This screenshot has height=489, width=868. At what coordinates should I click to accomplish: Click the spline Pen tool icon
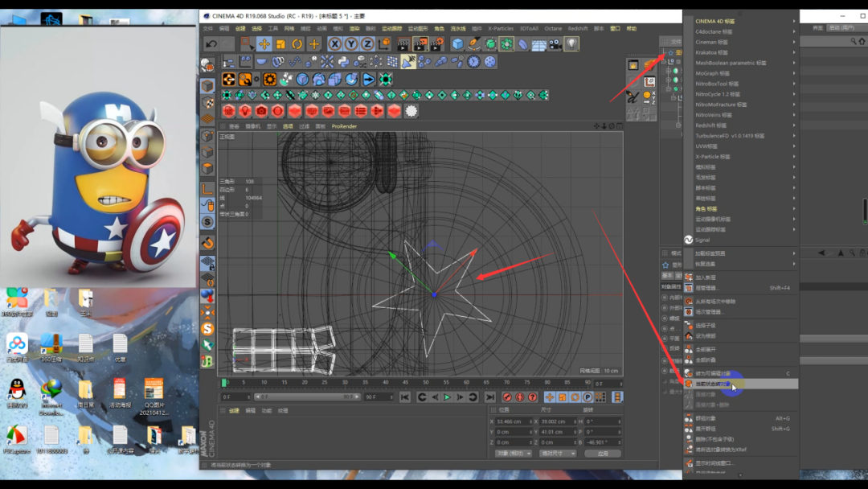point(474,43)
